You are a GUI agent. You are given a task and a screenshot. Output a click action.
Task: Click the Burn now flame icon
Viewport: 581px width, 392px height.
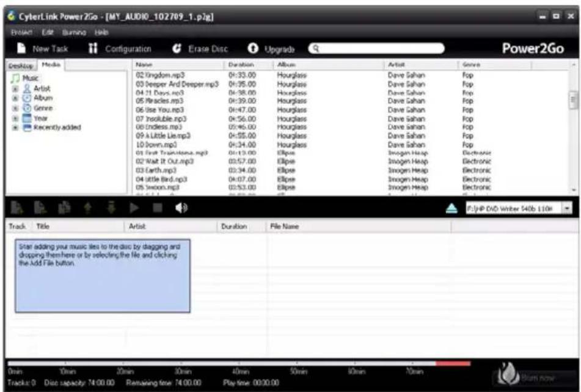click(508, 374)
